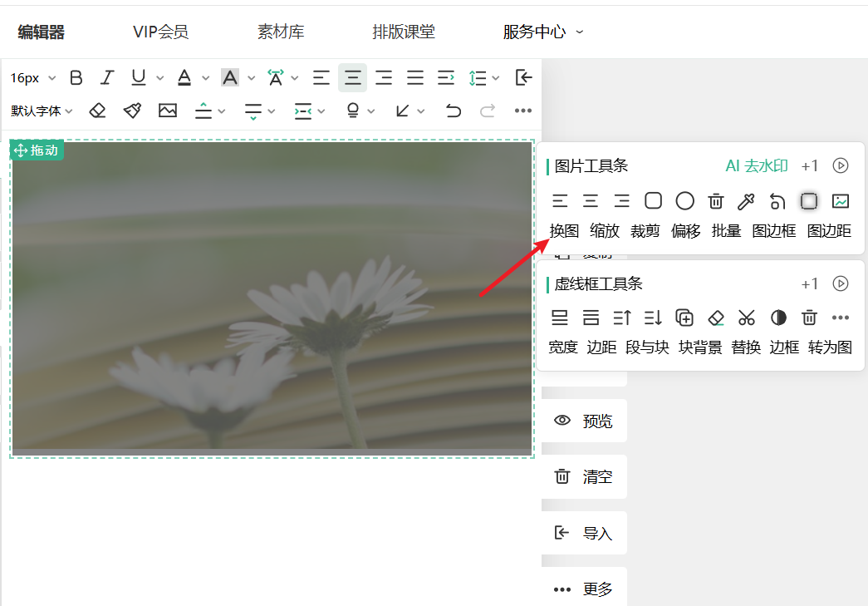Click the insert image icon in the editor toolbar
Screen dimensions: 868x606
point(168,111)
